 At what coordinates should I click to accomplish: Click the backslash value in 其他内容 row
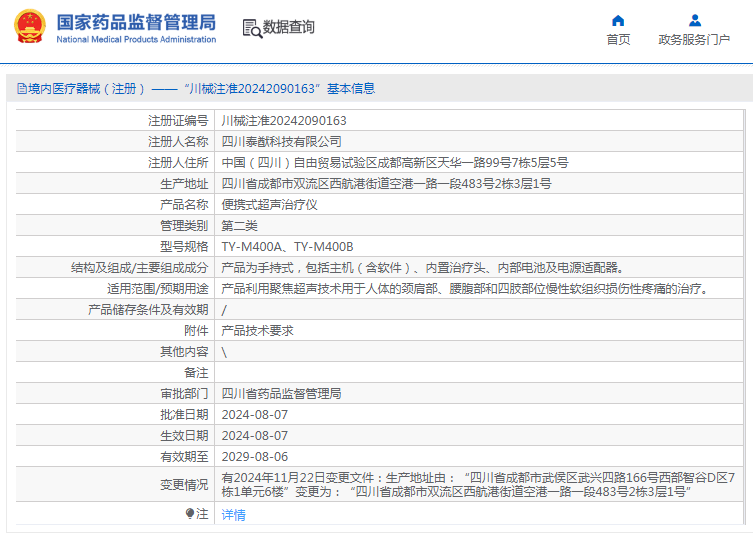click(224, 353)
